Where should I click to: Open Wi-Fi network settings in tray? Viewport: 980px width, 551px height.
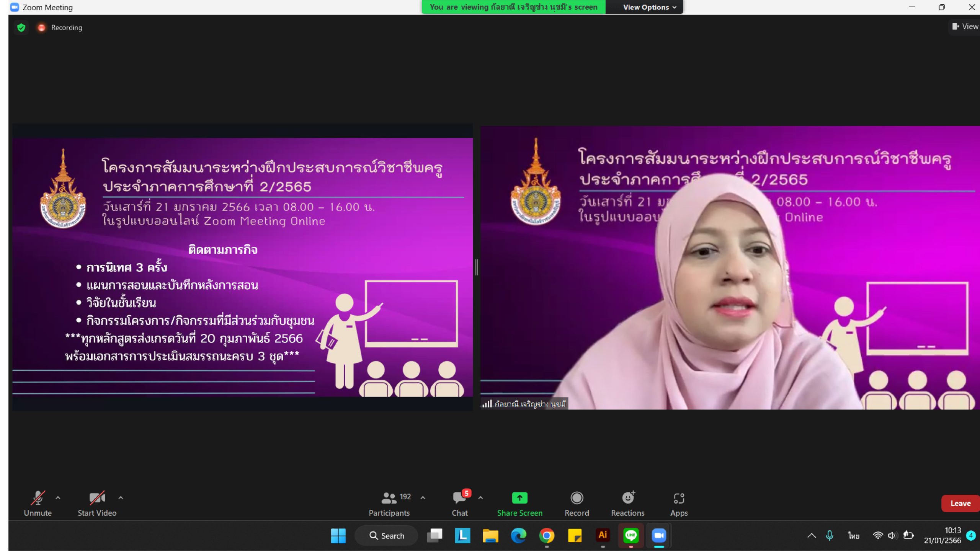tap(878, 536)
